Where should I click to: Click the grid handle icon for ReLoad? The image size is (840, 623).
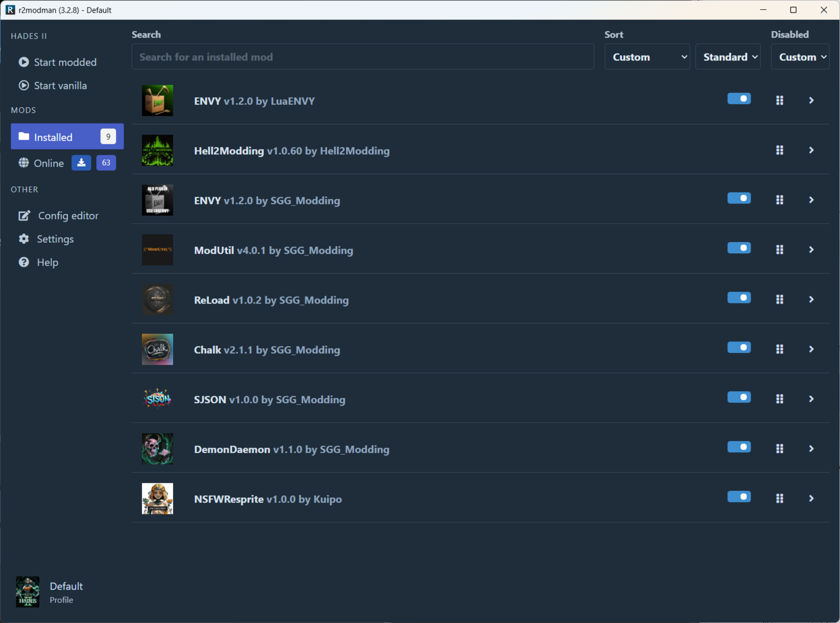779,299
